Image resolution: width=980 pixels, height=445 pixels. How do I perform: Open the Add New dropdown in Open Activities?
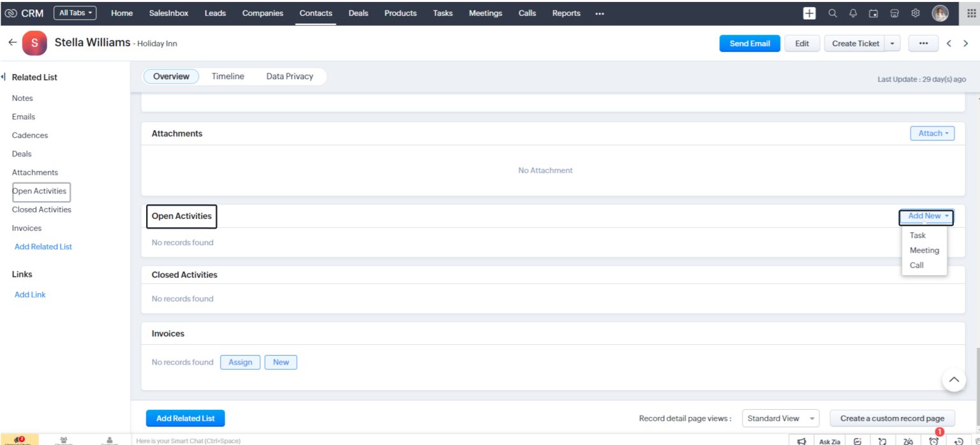pyautogui.click(x=925, y=216)
